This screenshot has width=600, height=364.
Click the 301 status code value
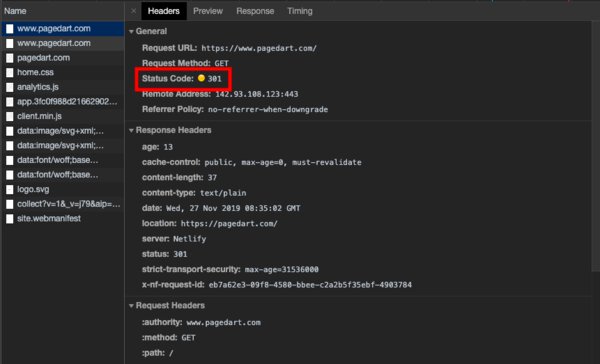[214, 79]
